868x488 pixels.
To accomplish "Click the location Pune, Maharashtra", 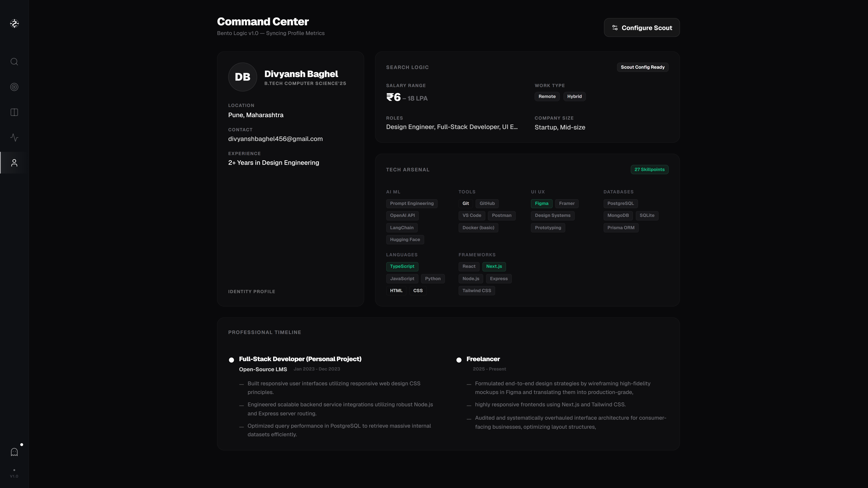I will click(x=256, y=115).
